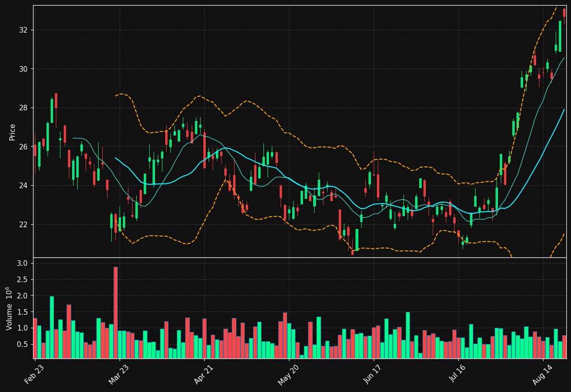Viewport: 571px width, 392px height.
Task: Click the 28 price axis label
Action: coord(23,108)
